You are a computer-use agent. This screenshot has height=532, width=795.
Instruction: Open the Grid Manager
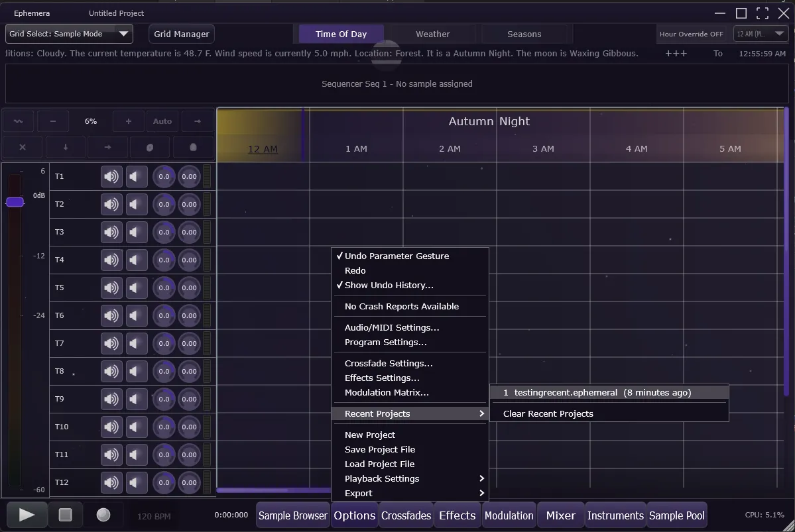[181, 33]
